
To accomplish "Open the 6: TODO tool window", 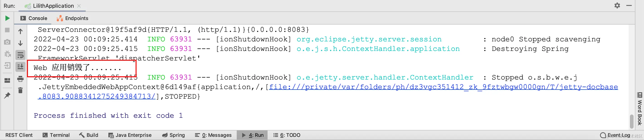I will pyautogui.click(x=287, y=135).
